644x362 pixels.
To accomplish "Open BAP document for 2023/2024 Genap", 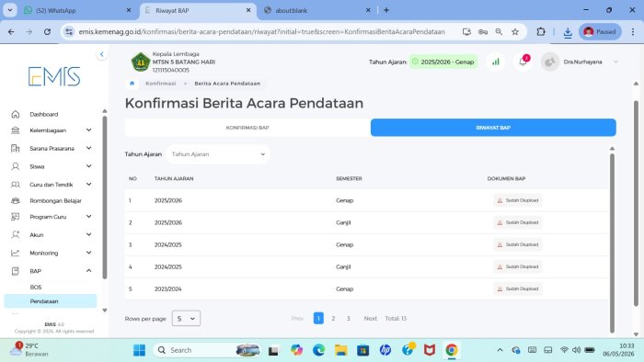I will point(517,289).
